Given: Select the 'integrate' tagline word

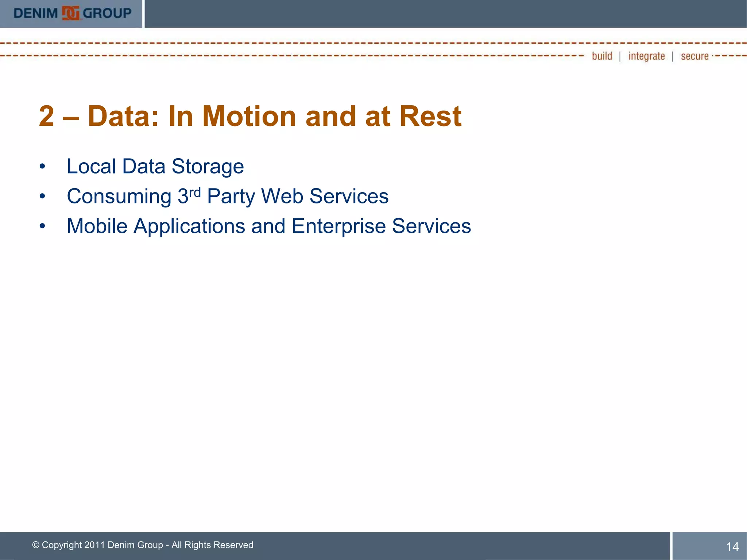Looking at the screenshot, I should click(646, 56).
